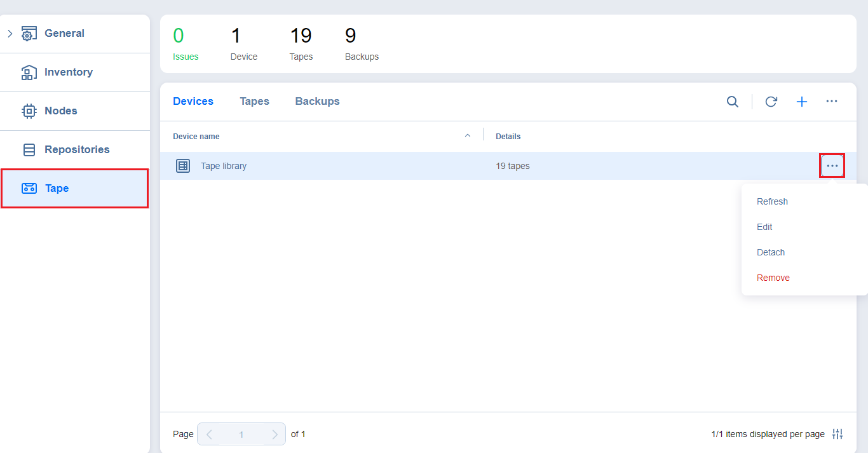The height and width of the screenshot is (453, 868).
Task: Open the Inventory section in sidebar
Action: click(69, 72)
